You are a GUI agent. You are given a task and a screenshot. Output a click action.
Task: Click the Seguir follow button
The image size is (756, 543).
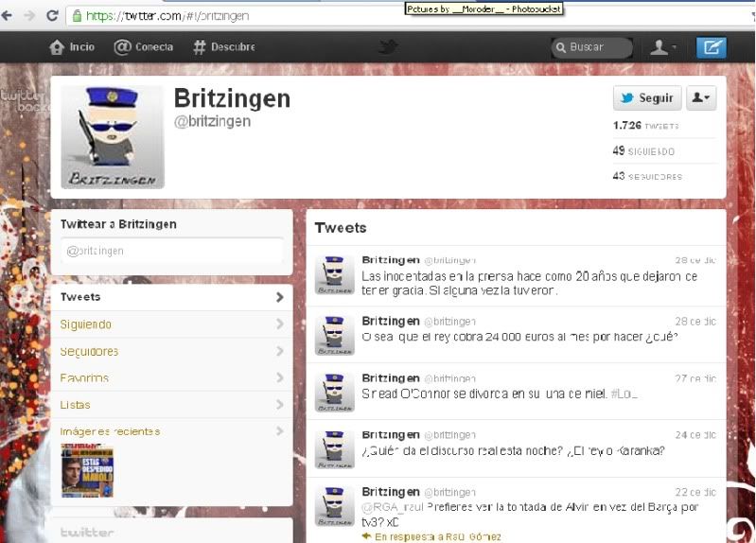[x=647, y=97]
